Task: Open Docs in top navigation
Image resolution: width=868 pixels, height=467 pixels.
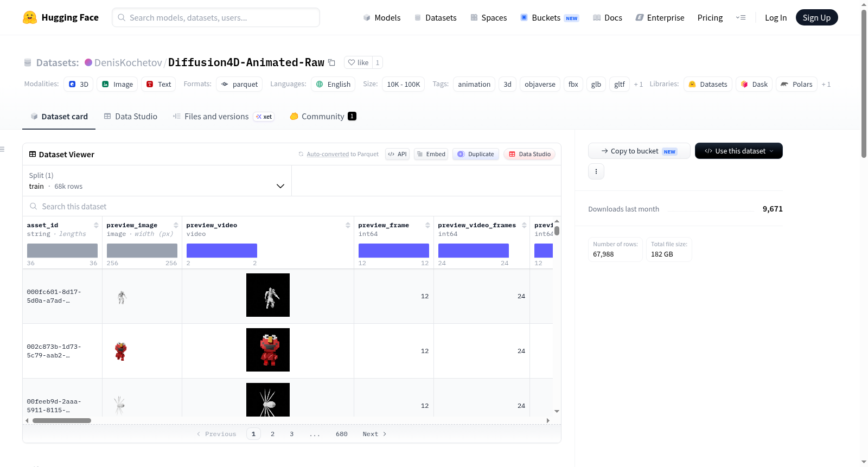Action: tap(607, 18)
